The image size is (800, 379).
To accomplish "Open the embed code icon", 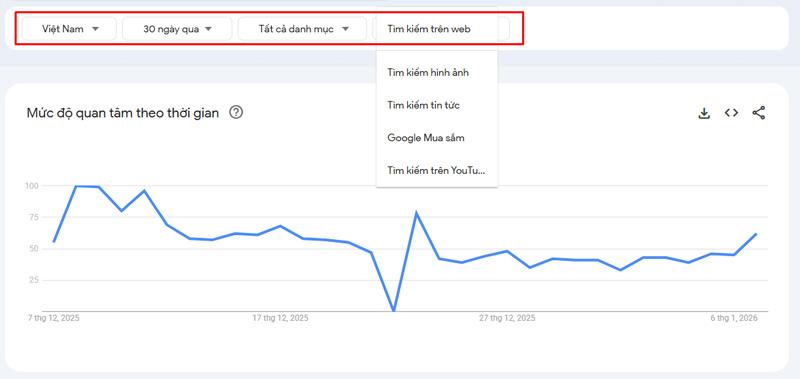I will pyautogui.click(x=731, y=113).
